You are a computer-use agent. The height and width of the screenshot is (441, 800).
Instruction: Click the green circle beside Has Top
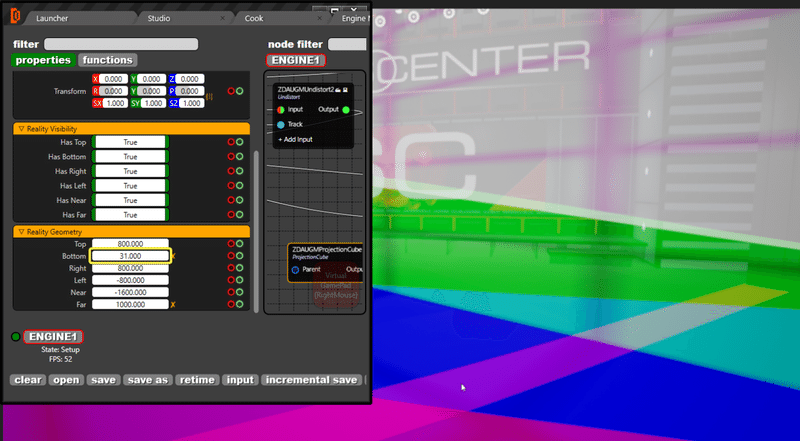pos(239,142)
